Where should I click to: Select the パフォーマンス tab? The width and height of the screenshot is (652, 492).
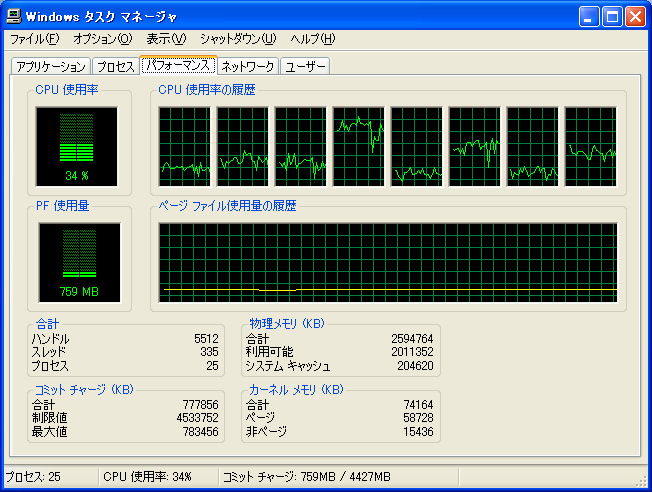tap(178, 65)
